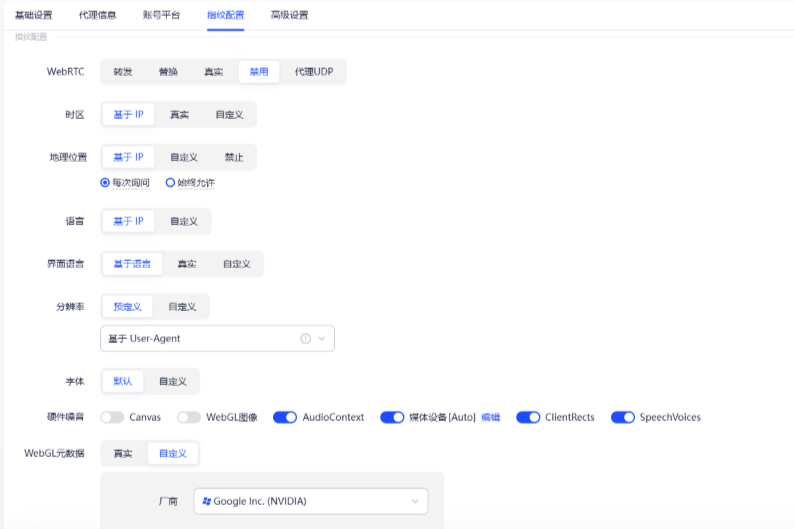Set 地理位置 to 基于 IP
The height and width of the screenshot is (529, 794).
(128, 157)
